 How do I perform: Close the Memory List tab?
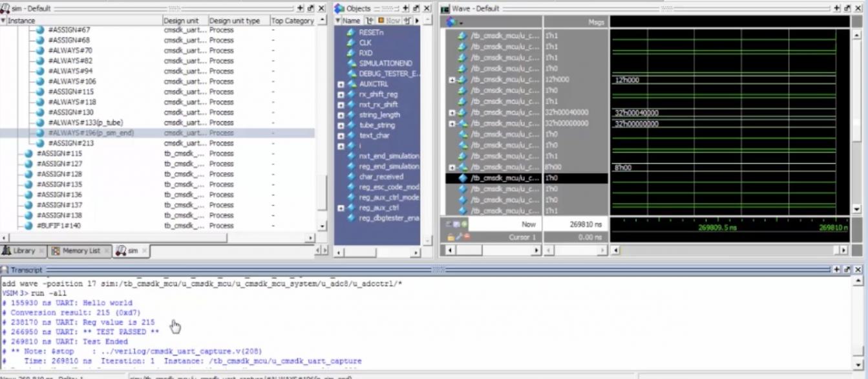coord(107,251)
